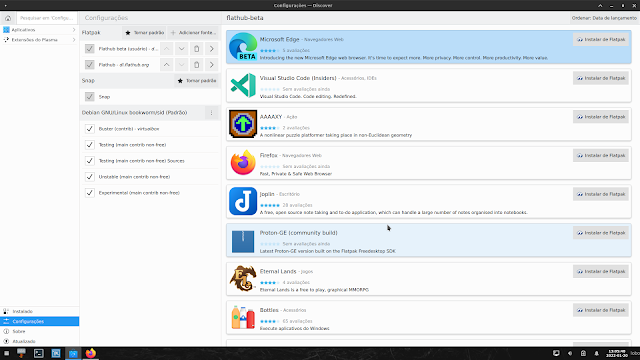Uncheck Buster (contrib) virtualbox source
Screen dimensions: 640x360
90,129
